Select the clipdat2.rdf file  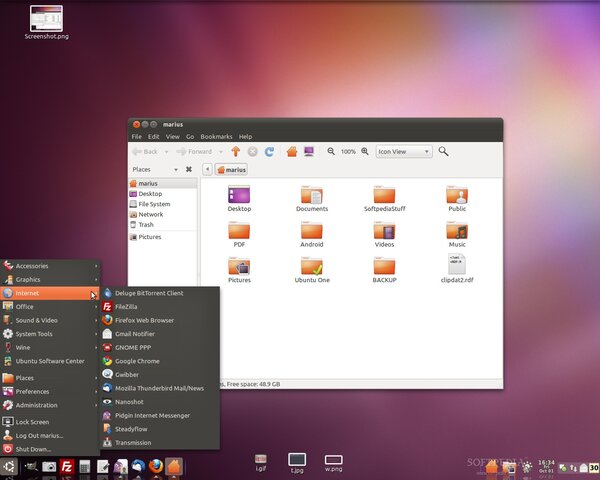pyautogui.click(x=457, y=269)
